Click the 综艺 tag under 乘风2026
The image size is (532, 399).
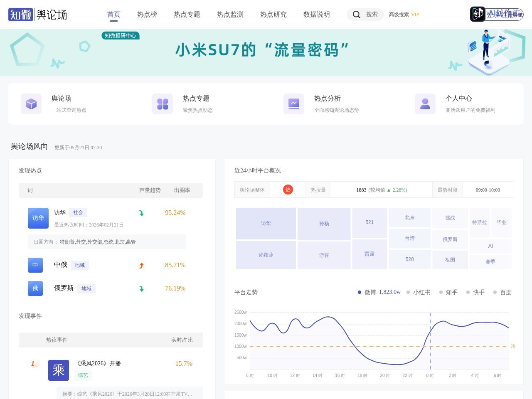click(83, 375)
